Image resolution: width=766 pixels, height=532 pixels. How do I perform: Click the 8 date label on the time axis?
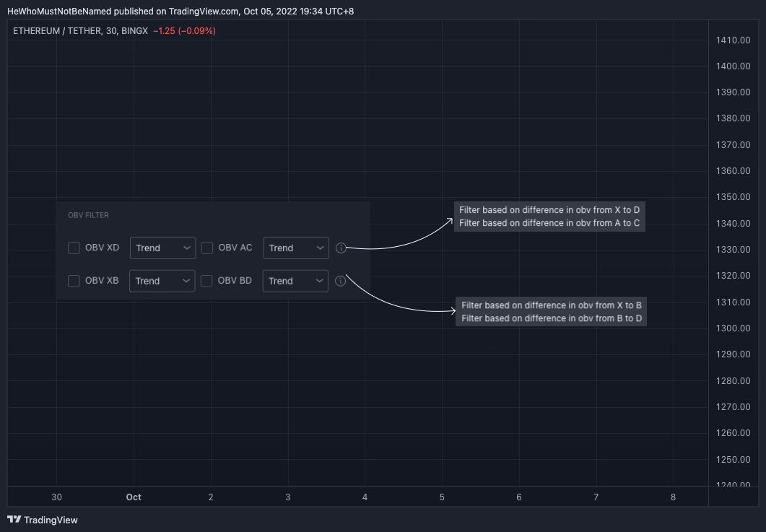[x=673, y=497]
